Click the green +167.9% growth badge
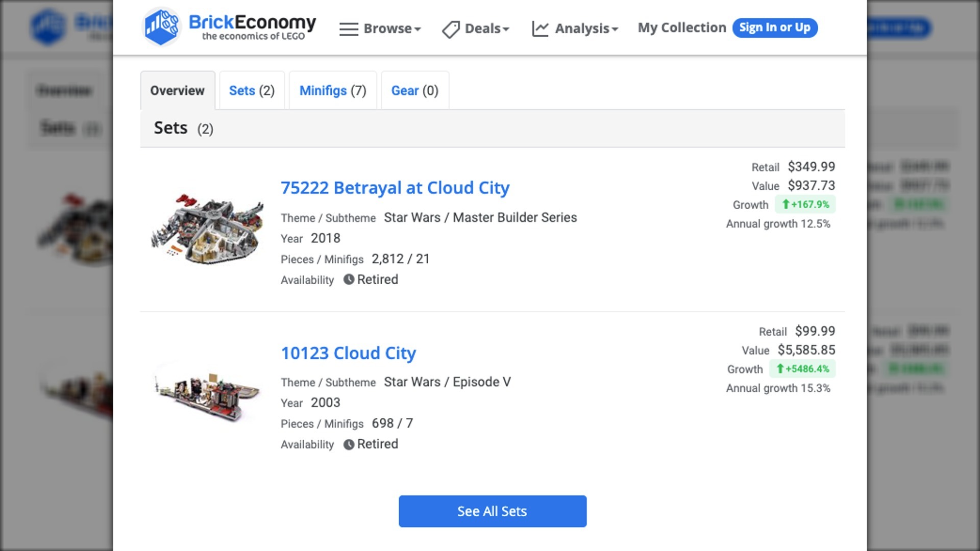 click(805, 205)
